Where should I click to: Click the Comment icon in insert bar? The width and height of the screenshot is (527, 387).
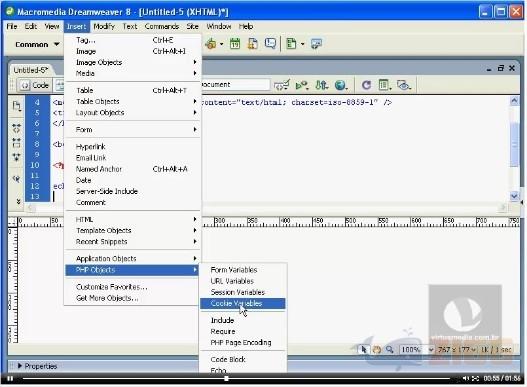coord(270,44)
